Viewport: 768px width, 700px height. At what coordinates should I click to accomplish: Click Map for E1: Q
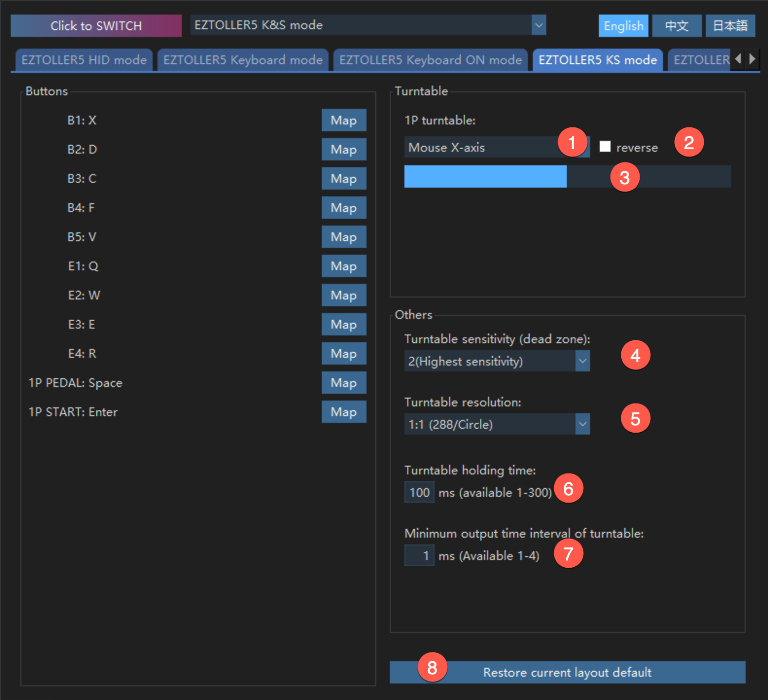[344, 266]
